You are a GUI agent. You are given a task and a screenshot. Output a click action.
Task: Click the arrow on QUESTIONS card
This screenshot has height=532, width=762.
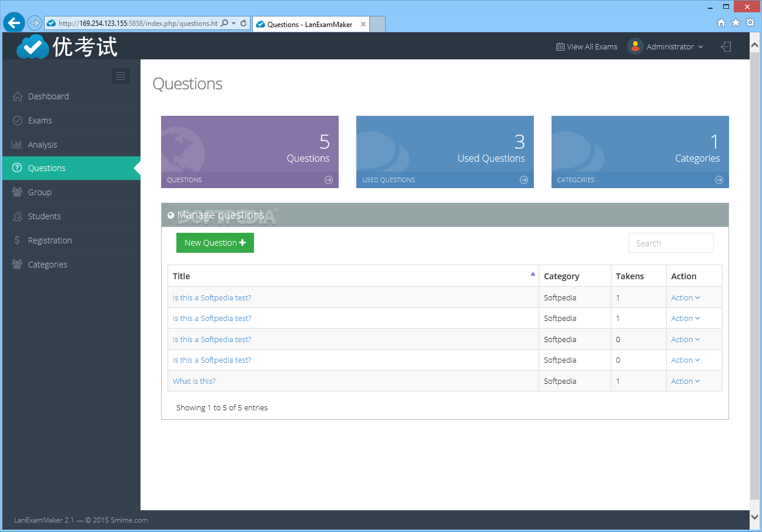tap(329, 180)
